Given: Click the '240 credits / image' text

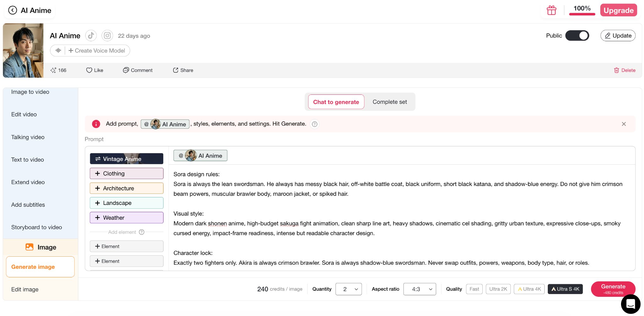Looking at the screenshot, I should click(x=280, y=289).
